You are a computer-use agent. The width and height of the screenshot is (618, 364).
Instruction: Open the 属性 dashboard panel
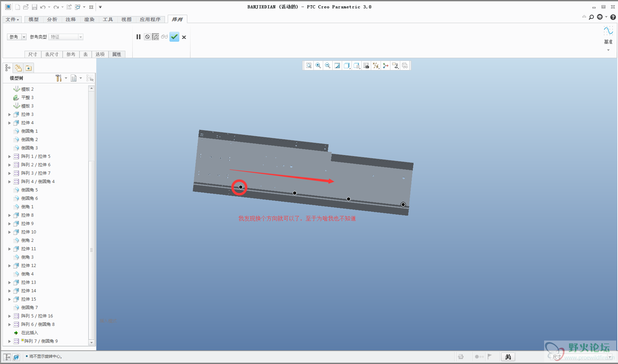(x=117, y=54)
